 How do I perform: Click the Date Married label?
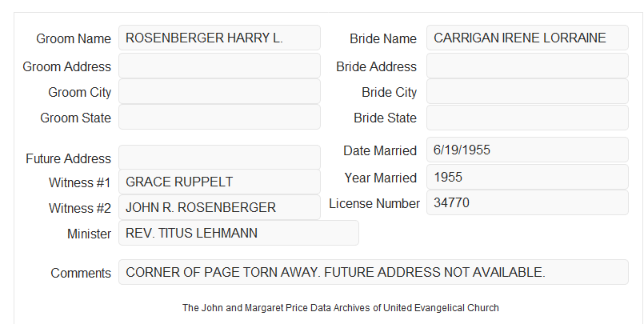point(380,150)
